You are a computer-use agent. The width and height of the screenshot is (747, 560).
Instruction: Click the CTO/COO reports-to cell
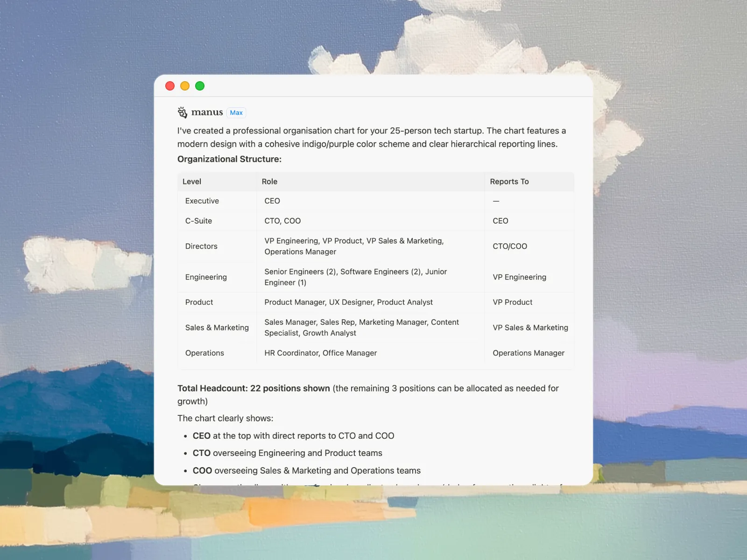(x=510, y=246)
